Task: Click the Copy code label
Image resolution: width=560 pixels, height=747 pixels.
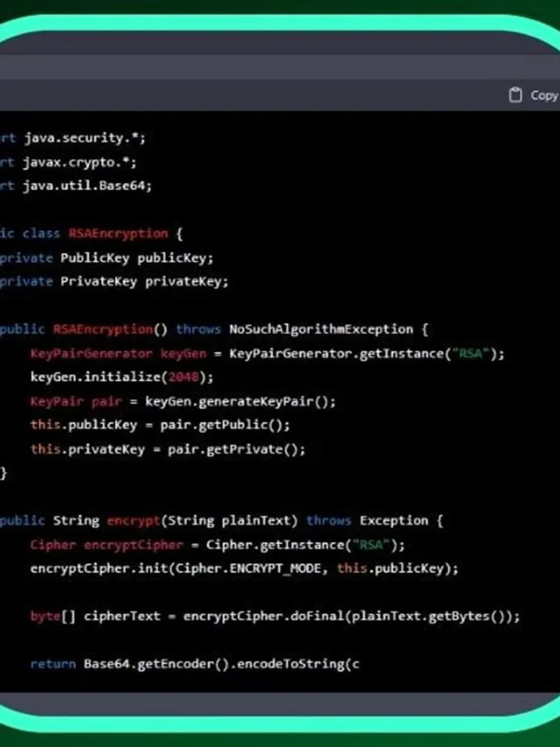Action: (545, 95)
